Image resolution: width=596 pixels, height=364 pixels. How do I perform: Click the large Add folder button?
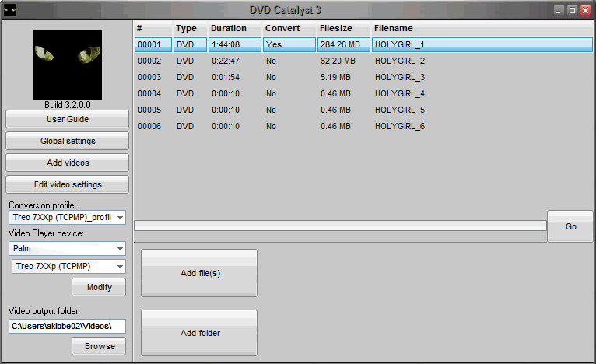tap(199, 333)
